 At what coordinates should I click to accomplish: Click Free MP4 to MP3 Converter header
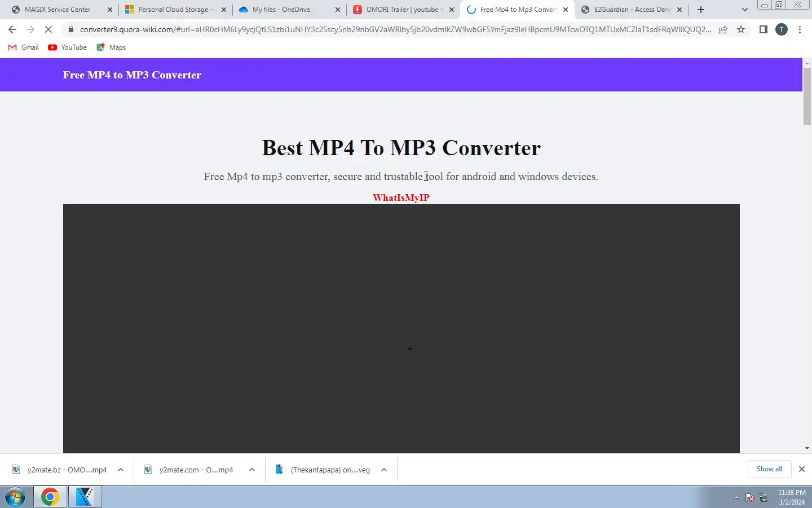132,75
